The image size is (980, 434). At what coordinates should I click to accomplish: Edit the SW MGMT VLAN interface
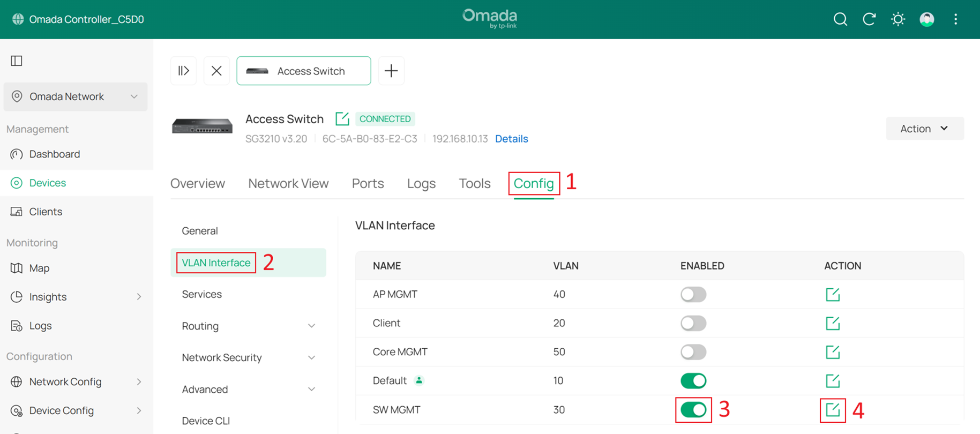[x=833, y=410]
